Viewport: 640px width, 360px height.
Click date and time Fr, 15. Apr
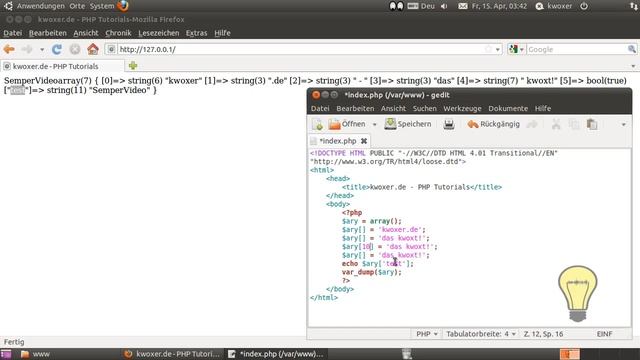499,6
